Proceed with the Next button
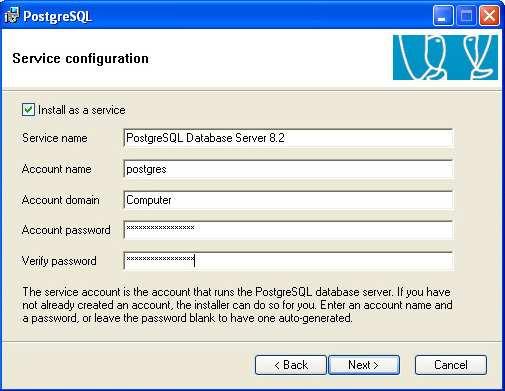Viewport: 505px width, 391px height. coord(364,365)
